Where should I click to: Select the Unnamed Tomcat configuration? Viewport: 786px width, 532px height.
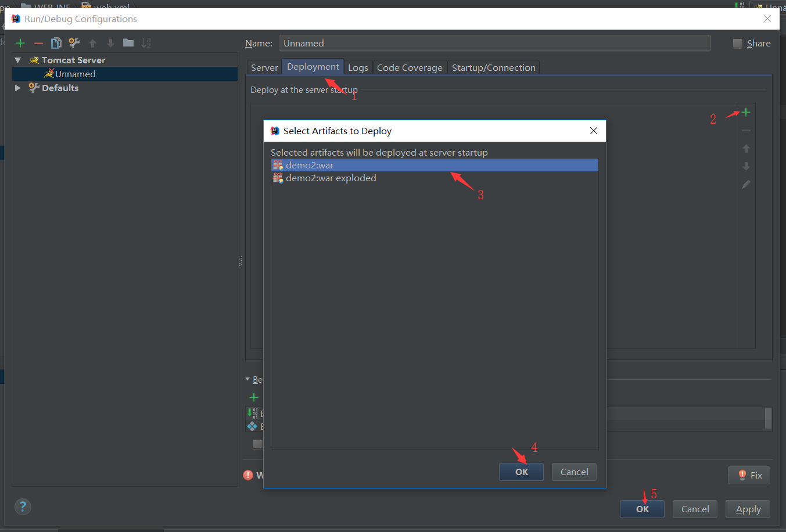point(125,74)
